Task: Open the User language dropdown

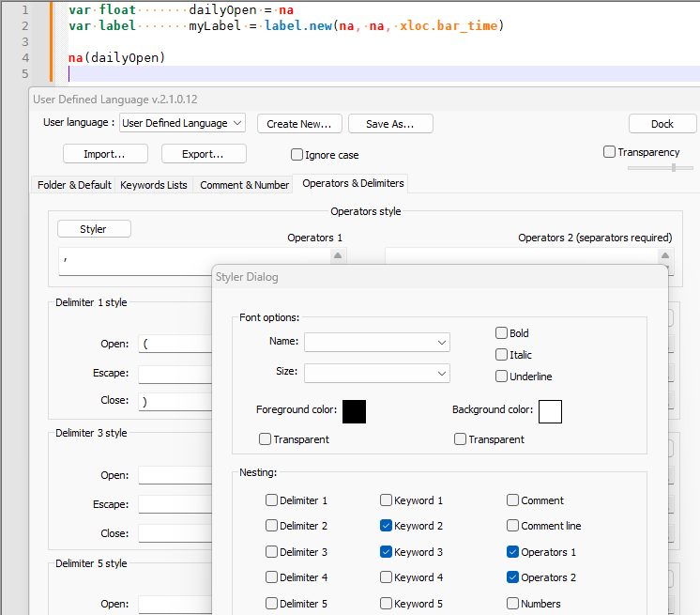Action: 182,123
